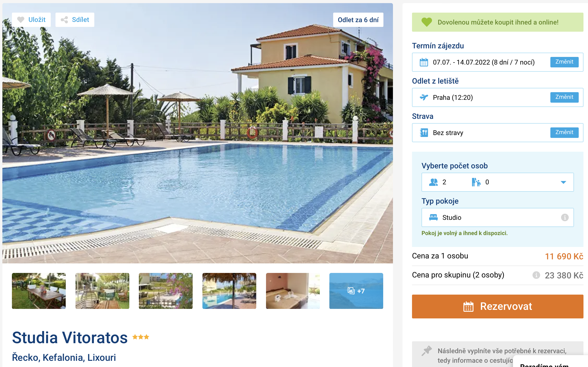Change departure airport with Změnit button

[564, 97]
